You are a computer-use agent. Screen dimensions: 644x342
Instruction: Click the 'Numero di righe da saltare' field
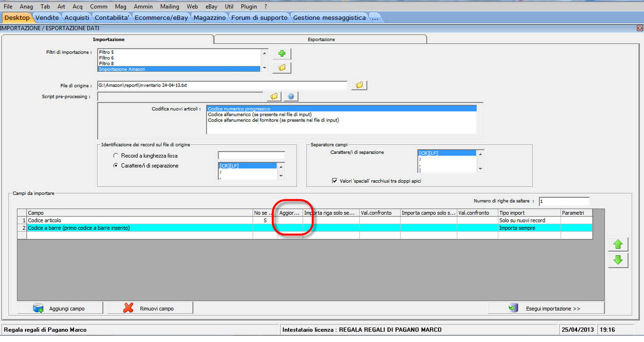click(x=564, y=201)
